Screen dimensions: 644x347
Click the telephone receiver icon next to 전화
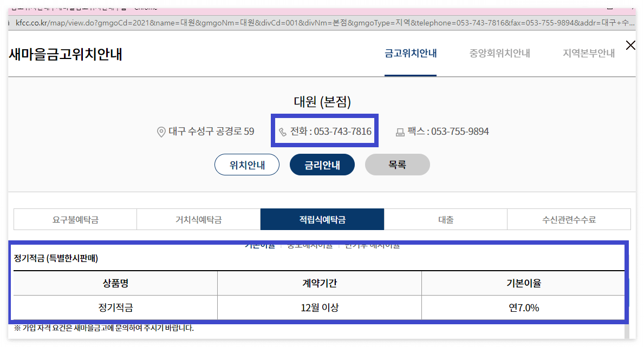point(282,131)
